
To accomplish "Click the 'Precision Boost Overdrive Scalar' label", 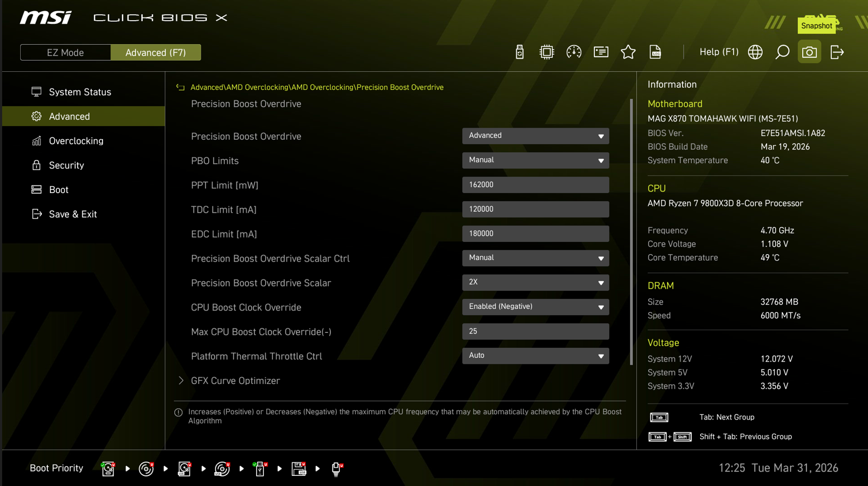I will point(261,283).
